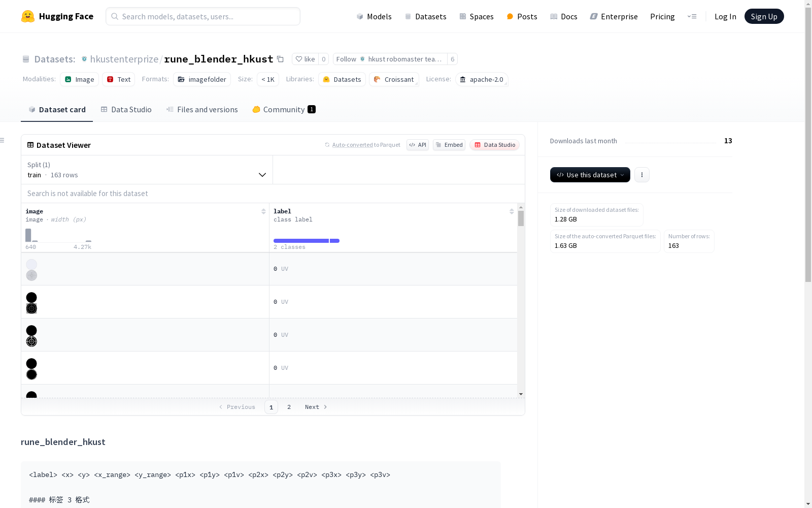This screenshot has height=508, width=812.
Task: Switch to the Data Studio tab
Action: [x=126, y=110]
